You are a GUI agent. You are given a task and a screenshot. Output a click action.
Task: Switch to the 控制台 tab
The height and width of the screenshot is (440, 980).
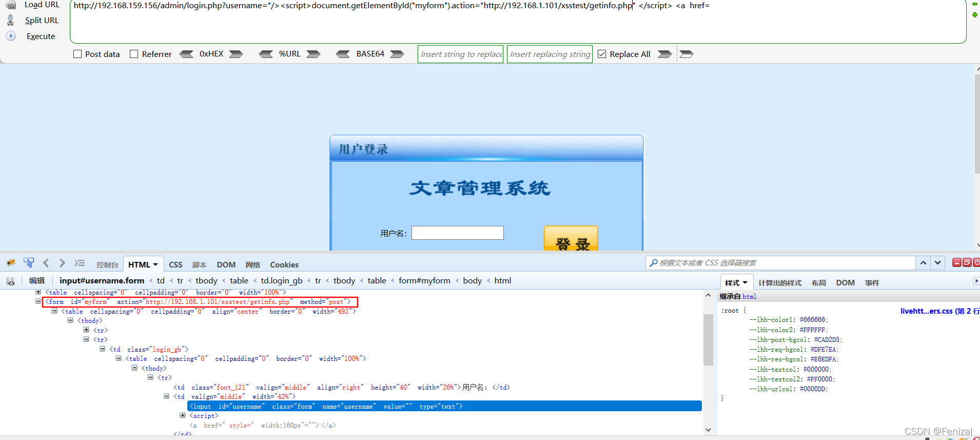pos(107,265)
